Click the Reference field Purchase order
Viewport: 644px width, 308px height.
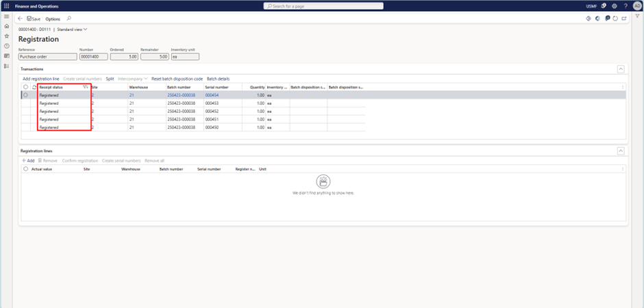click(x=48, y=57)
